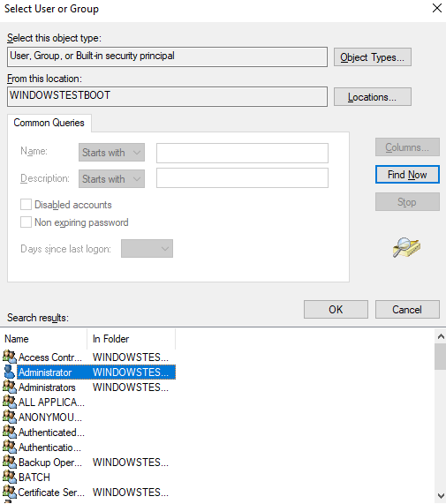
Task: Check the Non expiring password option
Action: [x=26, y=222]
